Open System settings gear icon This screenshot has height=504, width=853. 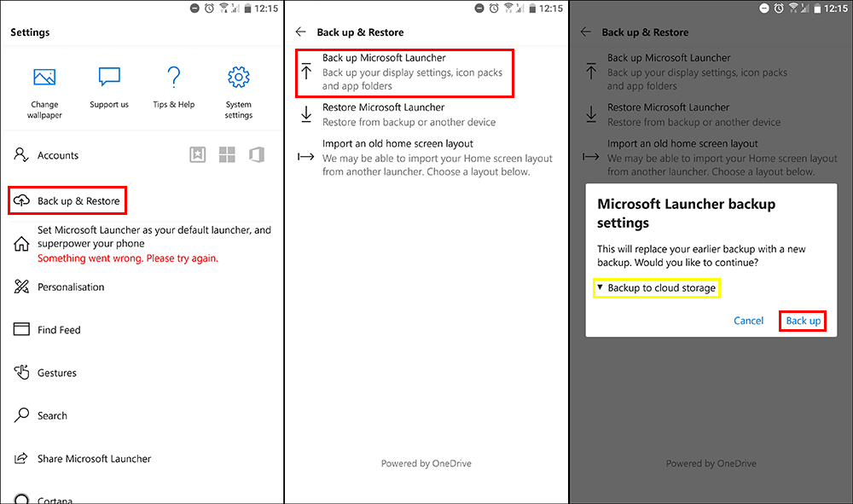coord(238,78)
